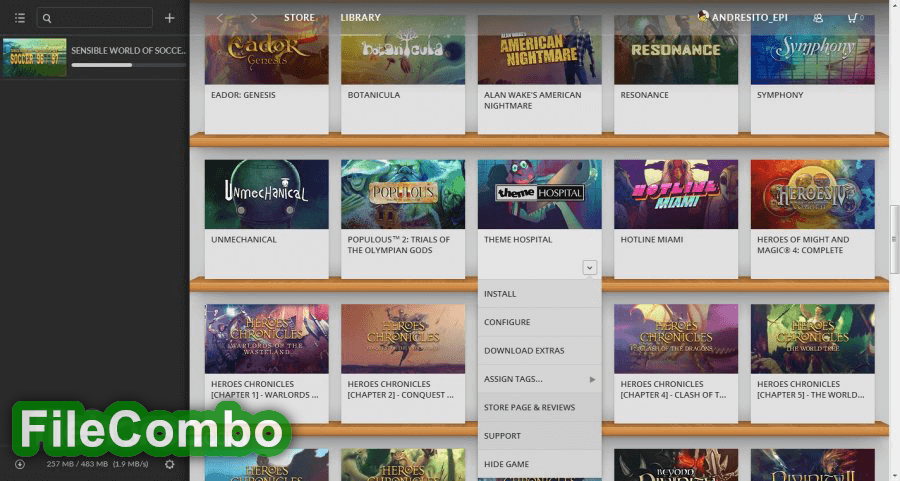Open settings gear icon at bottom
The width and height of the screenshot is (900, 481).
coord(169,464)
